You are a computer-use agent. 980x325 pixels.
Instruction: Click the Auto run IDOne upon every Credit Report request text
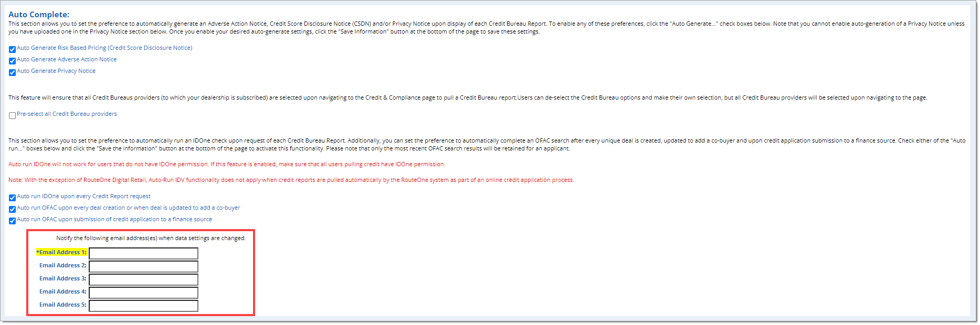(x=83, y=196)
